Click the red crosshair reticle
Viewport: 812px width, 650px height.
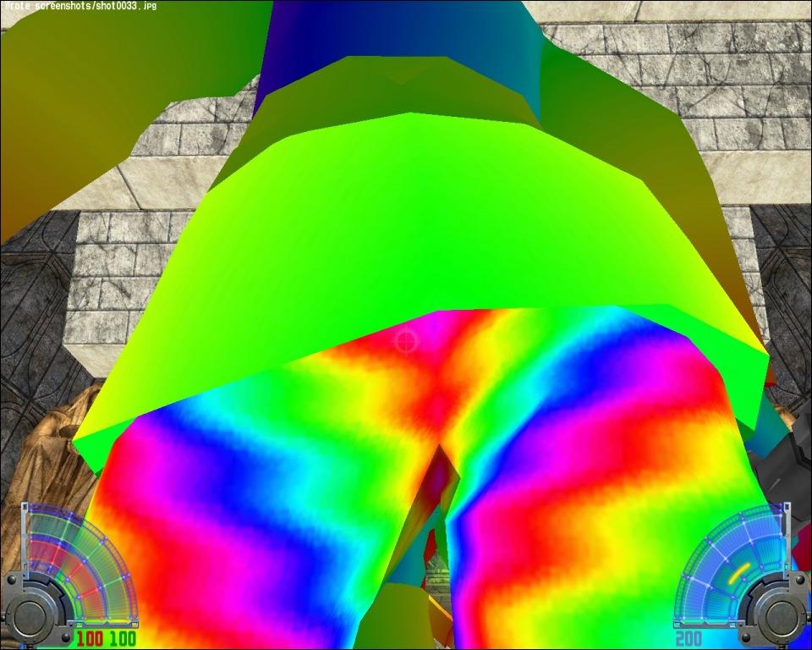[406, 340]
